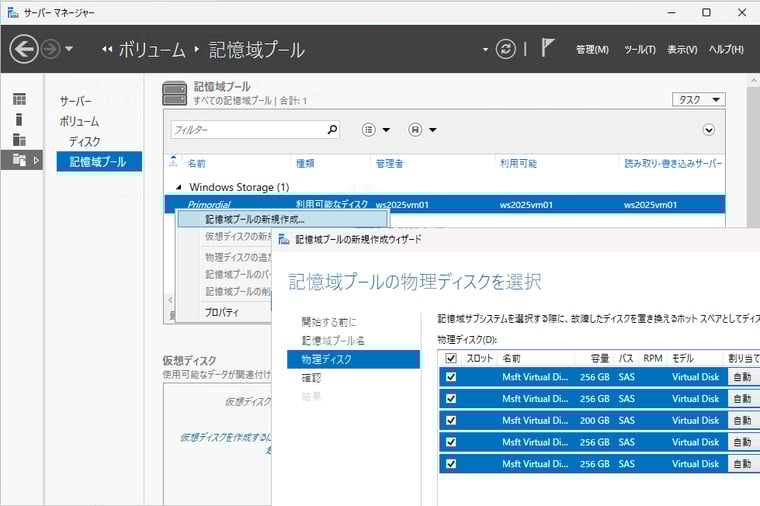Click the back navigation arrow button
The height and width of the screenshot is (506, 760).
click(x=23, y=49)
